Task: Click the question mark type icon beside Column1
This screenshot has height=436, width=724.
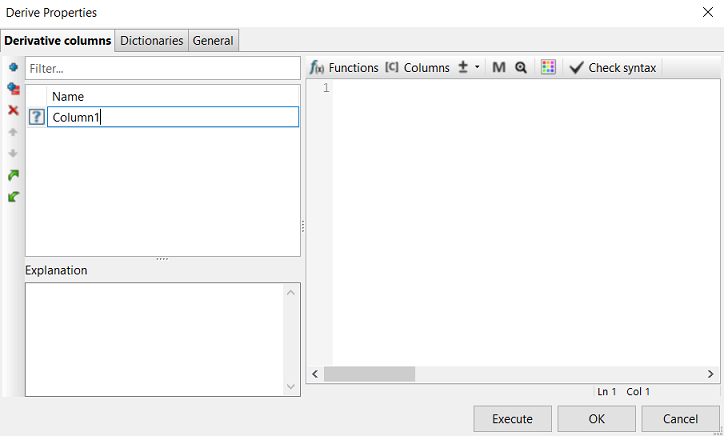Action: point(36,117)
